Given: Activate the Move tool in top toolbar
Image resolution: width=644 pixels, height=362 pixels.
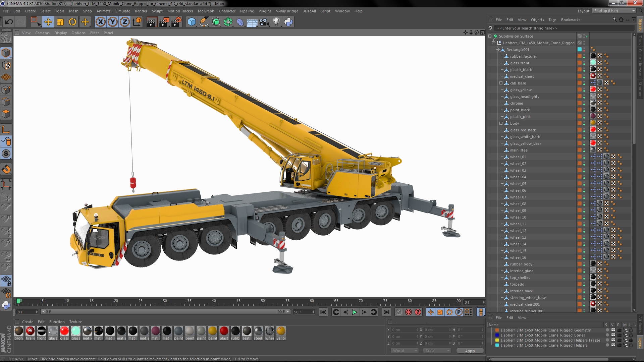Looking at the screenshot, I should click(x=48, y=22).
